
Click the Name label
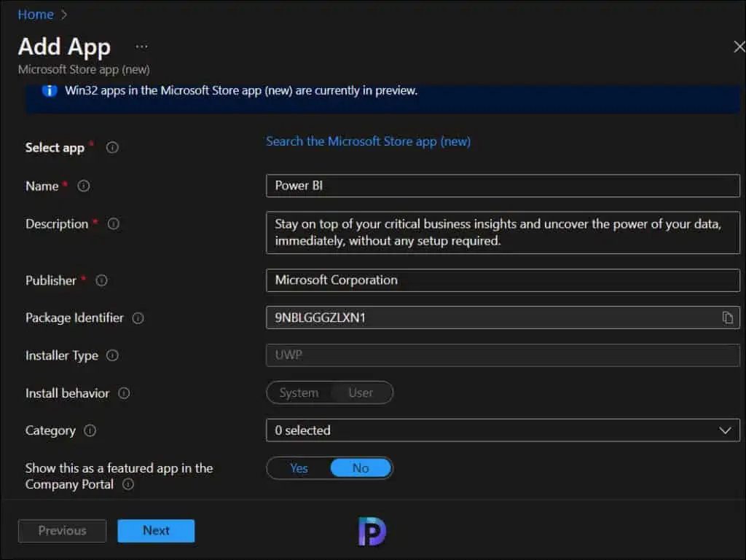pos(42,186)
